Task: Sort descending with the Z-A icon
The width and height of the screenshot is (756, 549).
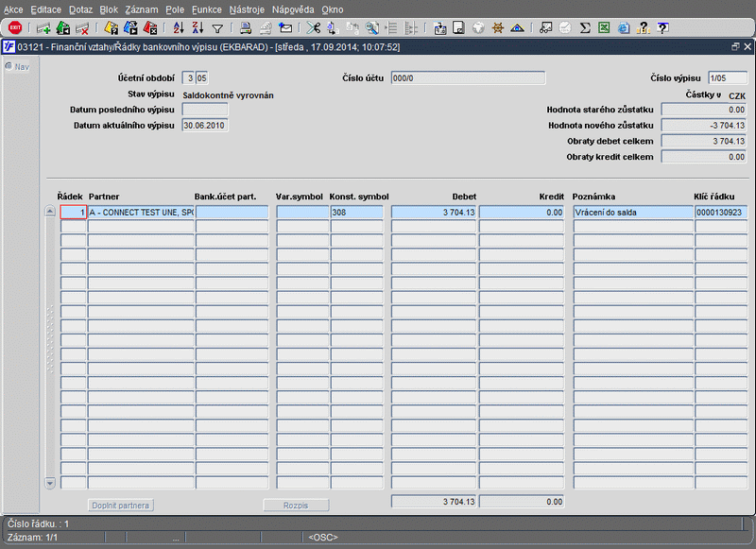Action: point(198,28)
